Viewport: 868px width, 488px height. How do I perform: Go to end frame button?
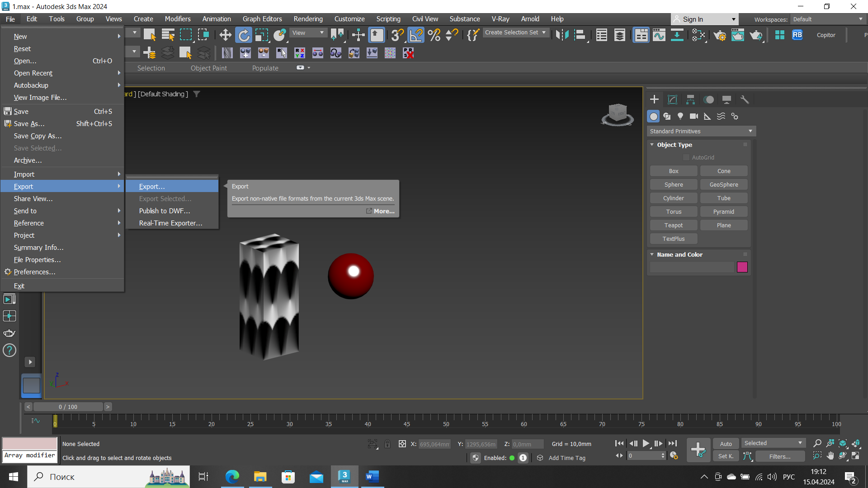pyautogui.click(x=673, y=444)
